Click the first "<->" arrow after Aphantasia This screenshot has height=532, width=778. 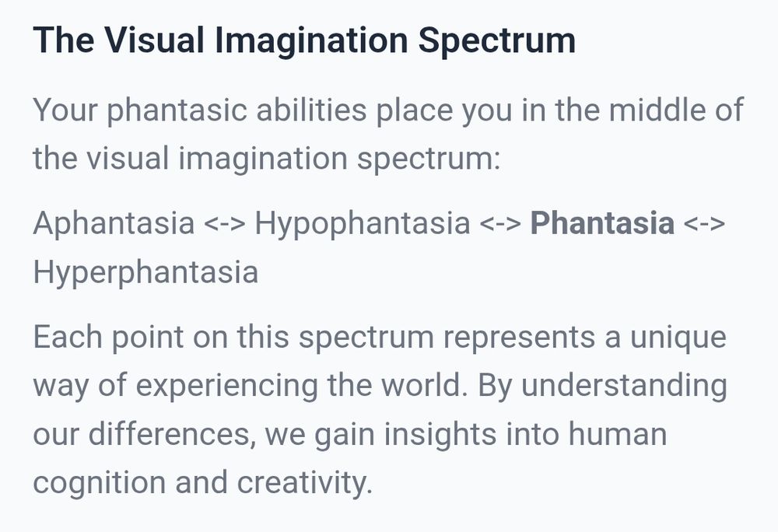(225, 224)
